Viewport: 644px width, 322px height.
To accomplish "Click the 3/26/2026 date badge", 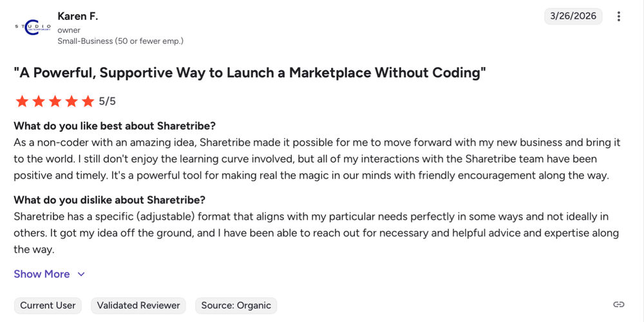I will tap(573, 16).
